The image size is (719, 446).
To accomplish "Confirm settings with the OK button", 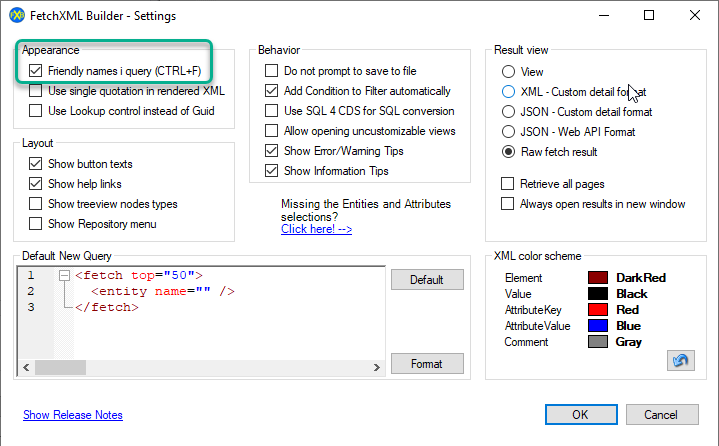I will click(x=580, y=414).
